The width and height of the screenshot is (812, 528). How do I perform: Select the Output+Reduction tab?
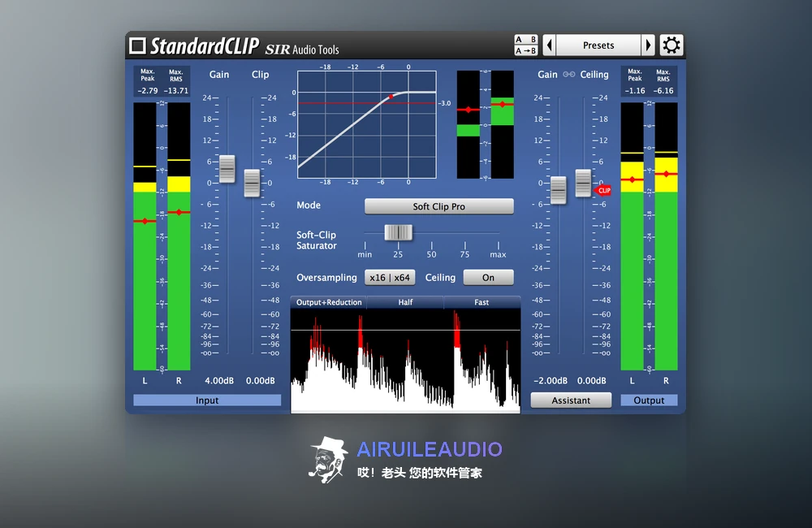[329, 302]
